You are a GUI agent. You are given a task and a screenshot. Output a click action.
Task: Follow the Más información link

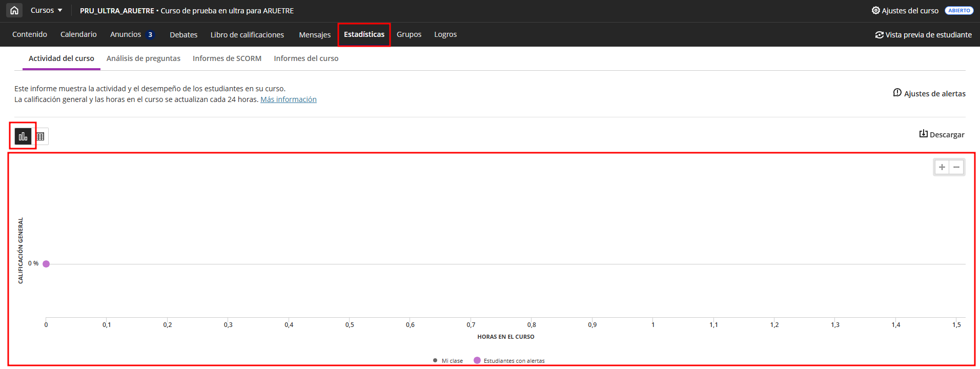pos(288,99)
